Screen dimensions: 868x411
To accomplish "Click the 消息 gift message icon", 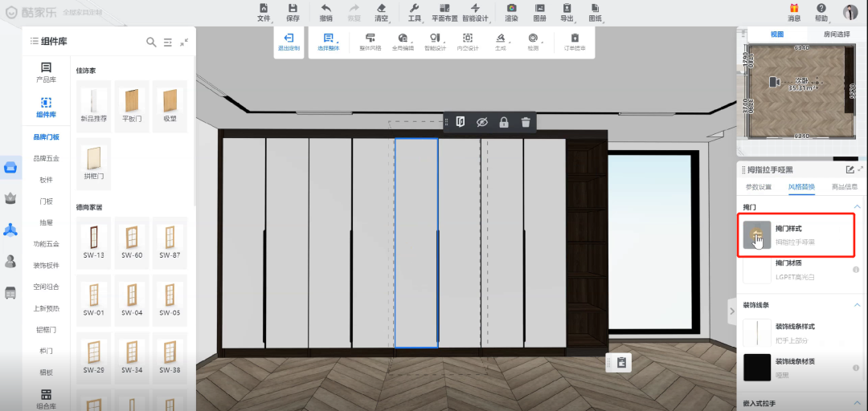I will [794, 8].
